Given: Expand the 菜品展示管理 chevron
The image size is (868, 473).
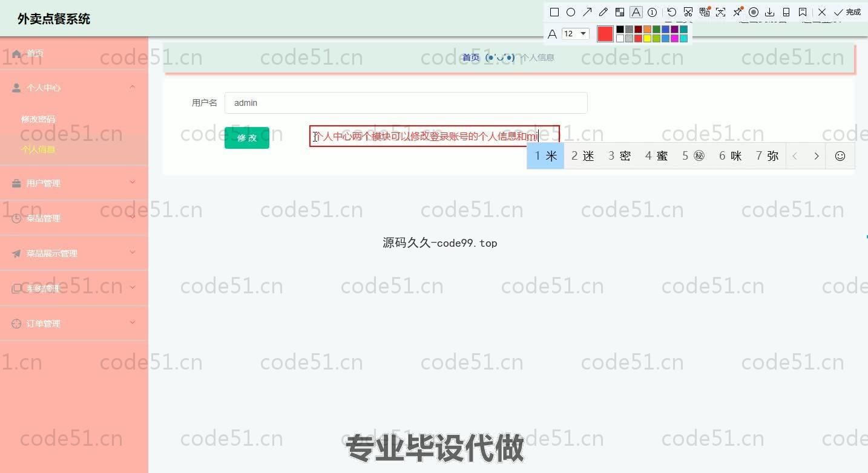Looking at the screenshot, I should pos(133,252).
